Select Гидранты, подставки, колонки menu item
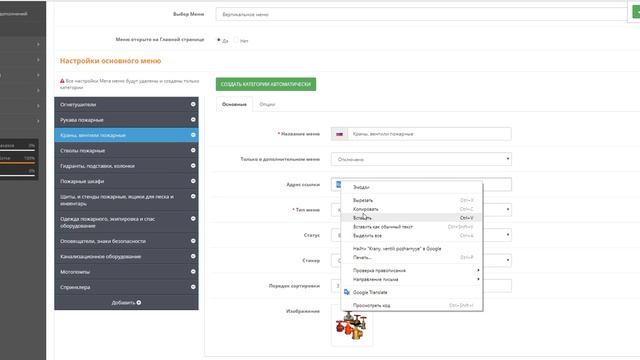Viewport: 640px width, 360px height. [x=127, y=166]
